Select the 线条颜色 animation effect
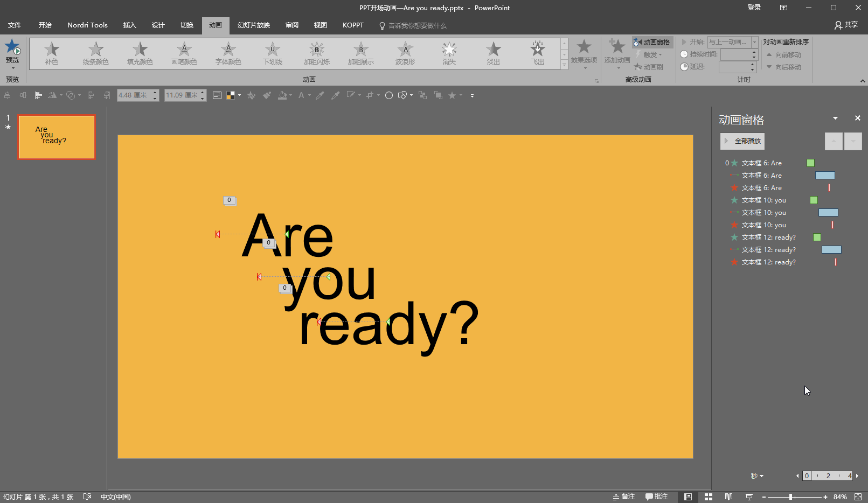 [96, 54]
